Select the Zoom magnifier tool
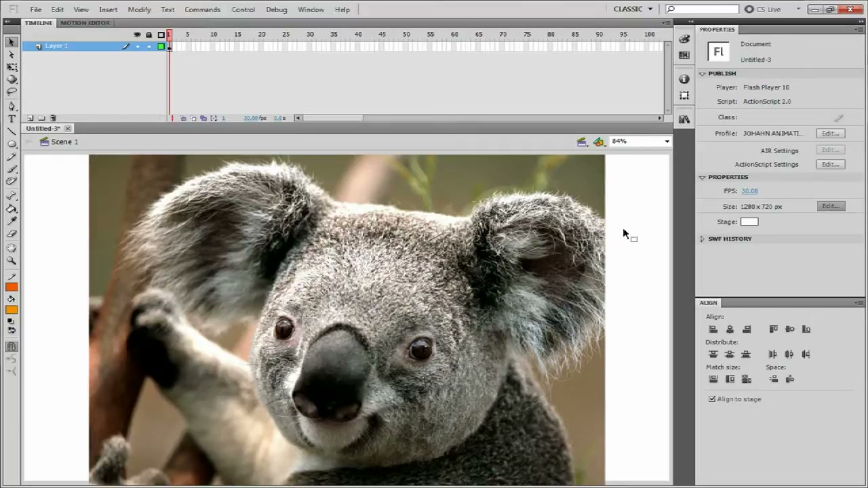The image size is (868, 488). pos(12,260)
